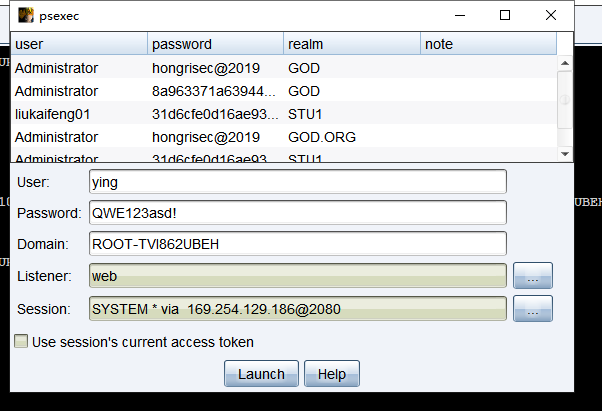
Task: Click the scroll down arrow in credentials table
Action: [565, 153]
